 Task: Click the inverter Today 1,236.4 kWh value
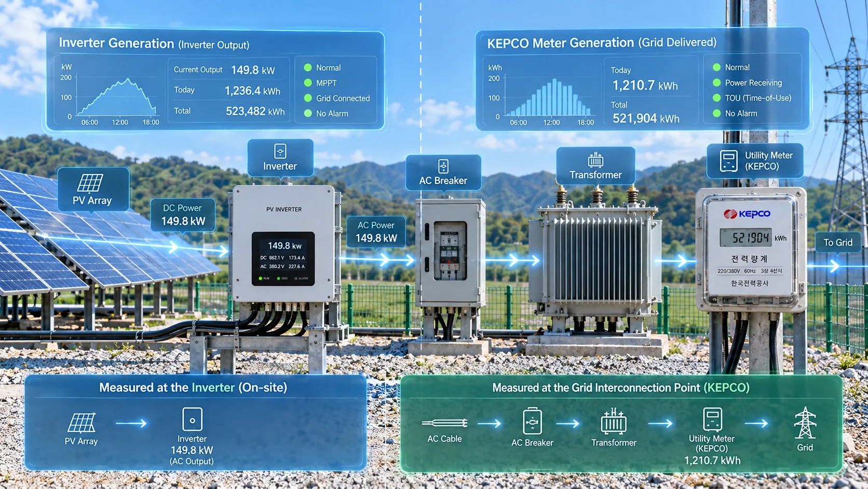[x=252, y=91]
